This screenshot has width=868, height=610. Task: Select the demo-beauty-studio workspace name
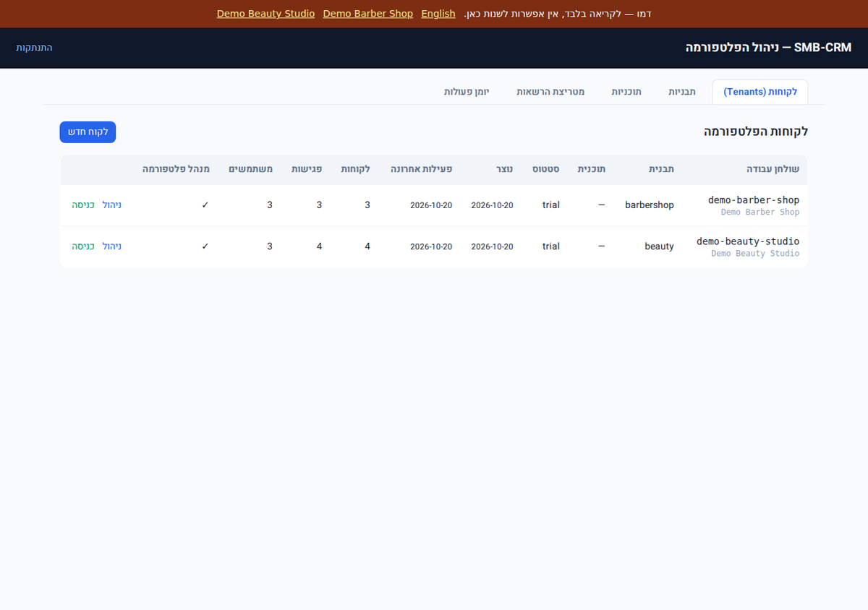(x=748, y=241)
